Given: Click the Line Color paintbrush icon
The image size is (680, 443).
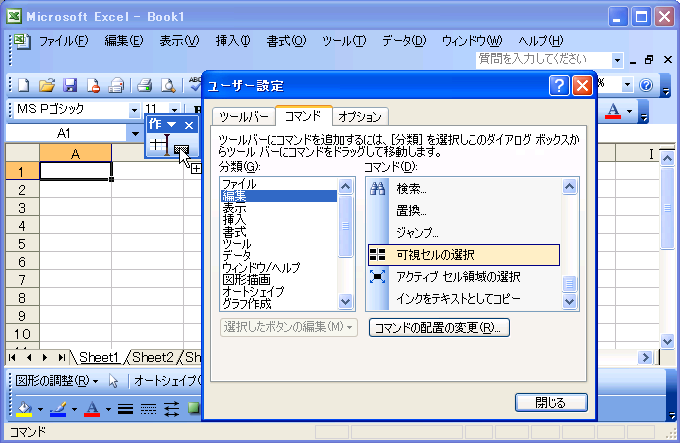Looking at the screenshot, I should click(x=58, y=409).
